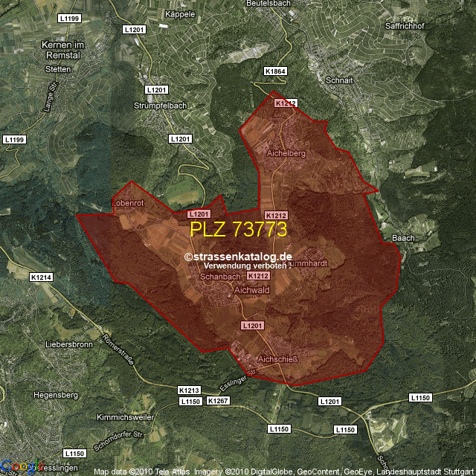Click the K1214 road shield

coord(42,277)
